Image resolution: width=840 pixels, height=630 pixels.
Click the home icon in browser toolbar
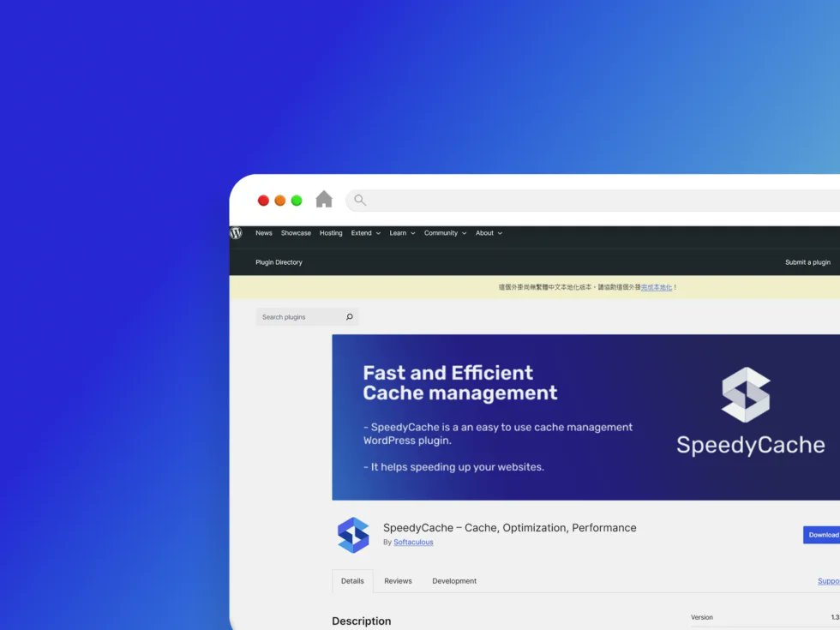[324, 199]
